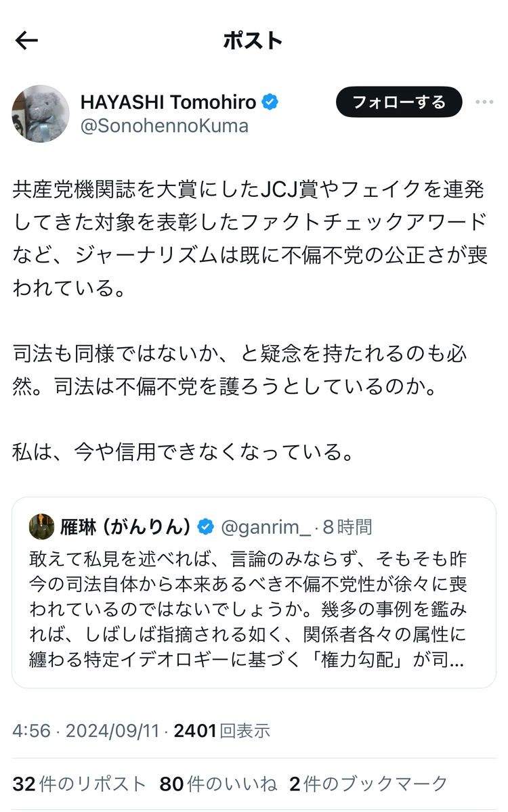Open the HAYASHI Tomohiro display name
This screenshot has width=508, height=812.
[x=169, y=102]
